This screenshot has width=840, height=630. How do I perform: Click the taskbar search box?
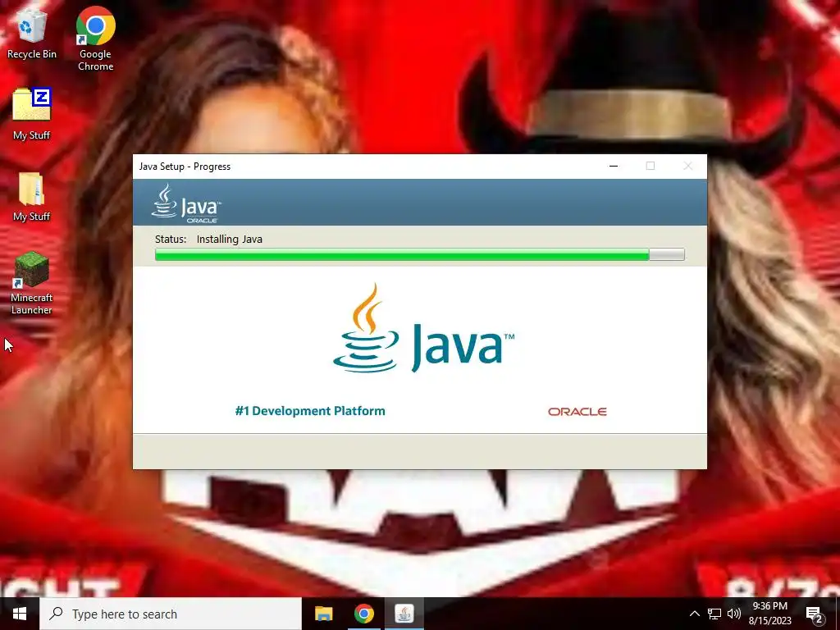pos(171,614)
